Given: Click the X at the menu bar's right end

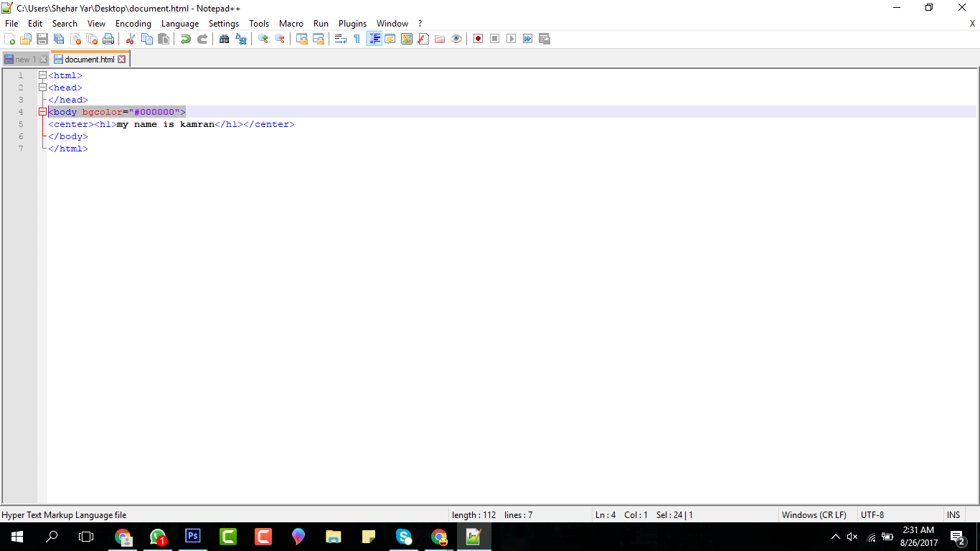Looking at the screenshot, I should click(972, 24).
